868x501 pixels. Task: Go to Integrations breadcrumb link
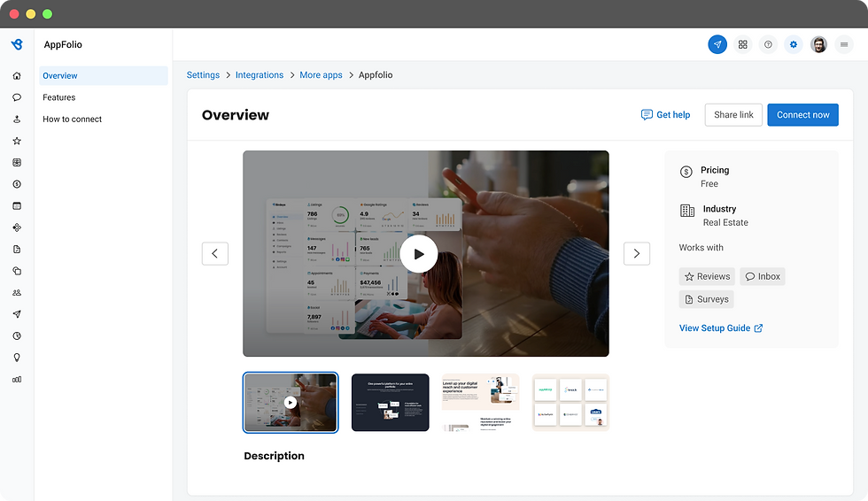pyautogui.click(x=260, y=74)
